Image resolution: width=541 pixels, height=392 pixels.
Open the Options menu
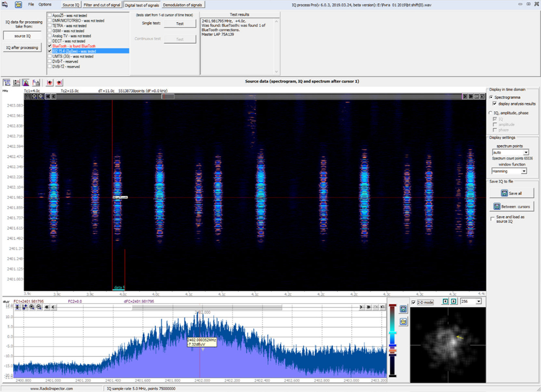click(45, 4)
